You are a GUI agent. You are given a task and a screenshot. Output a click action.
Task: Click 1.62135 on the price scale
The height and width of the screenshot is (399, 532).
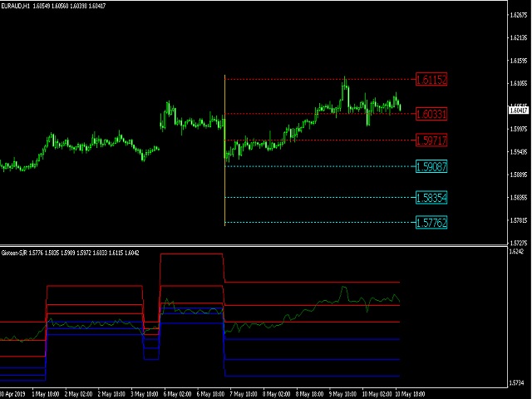pos(519,37)
